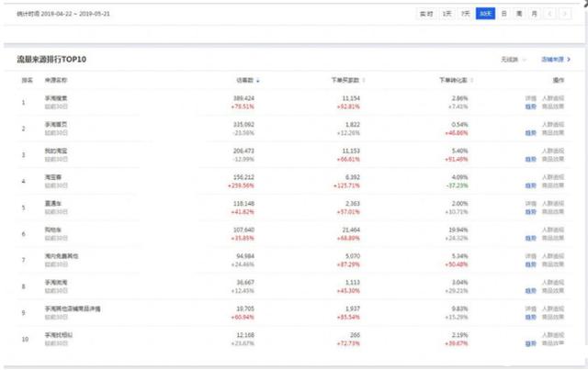Switch to the 周 date granularity

pos(519,14)
